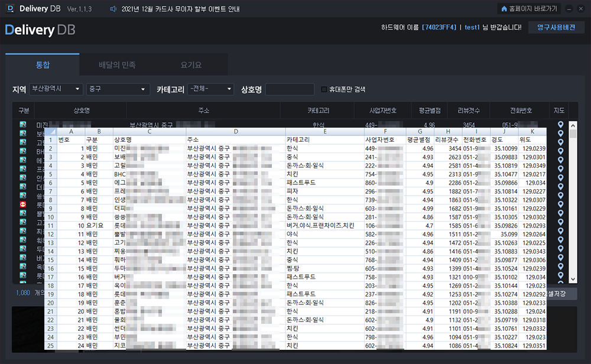Viewport: 591px width, 364px height.
Task: Open the 카테고리 -전체- dropdown
Action: point(211,89)
